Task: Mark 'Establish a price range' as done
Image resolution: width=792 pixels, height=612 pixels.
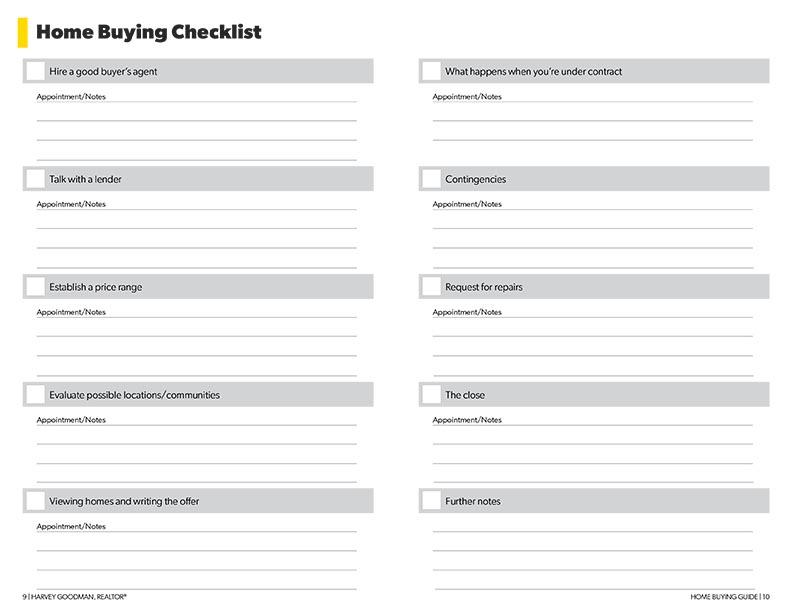Action: click(x=36, y=287)
